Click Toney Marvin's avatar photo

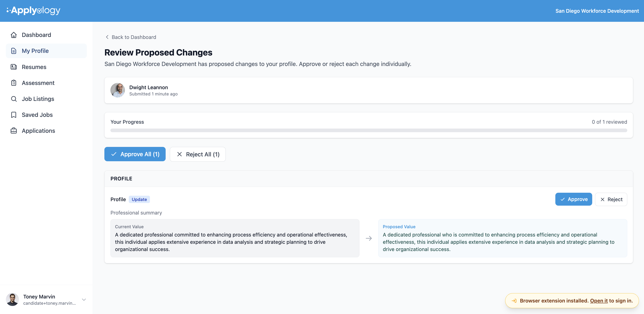pos(12,299)
